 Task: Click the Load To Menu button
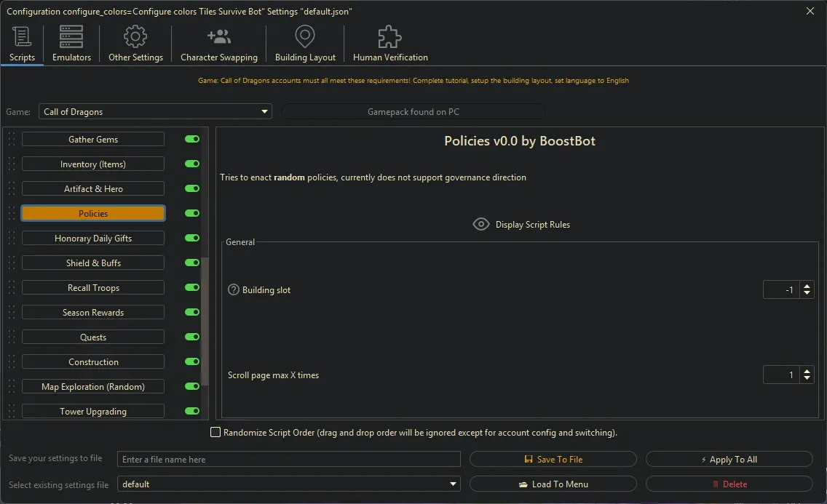pos(553,484)
